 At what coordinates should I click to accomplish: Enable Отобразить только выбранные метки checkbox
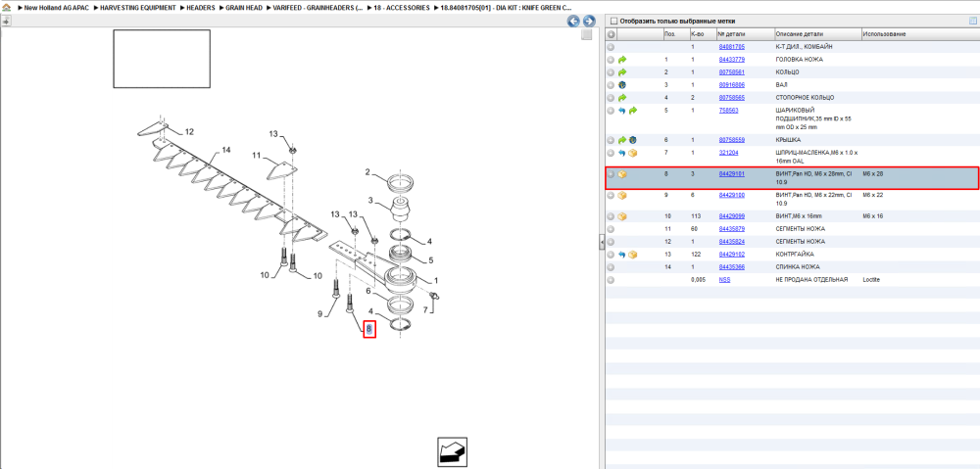pos(613,21)
